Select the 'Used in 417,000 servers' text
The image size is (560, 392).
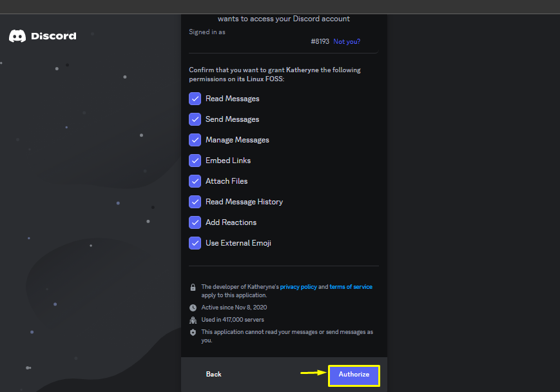point(233,319)
